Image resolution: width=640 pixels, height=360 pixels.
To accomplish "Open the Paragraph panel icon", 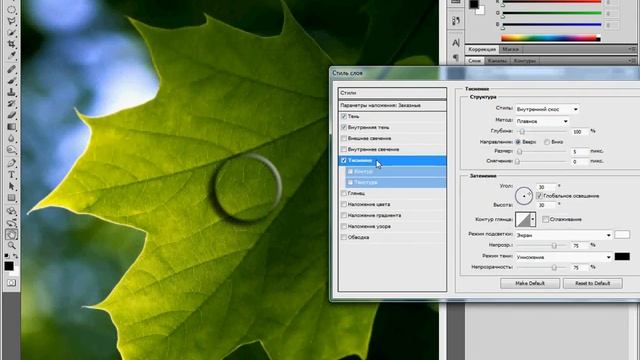I will (x=456, y=58).
